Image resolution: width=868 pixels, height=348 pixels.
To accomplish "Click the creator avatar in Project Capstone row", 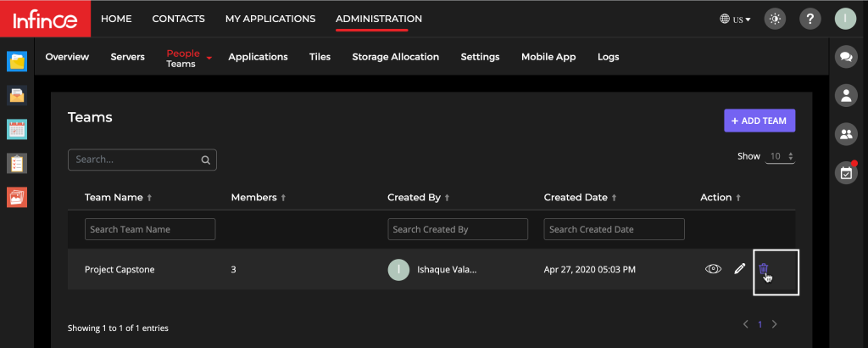I will pos(398,270).
